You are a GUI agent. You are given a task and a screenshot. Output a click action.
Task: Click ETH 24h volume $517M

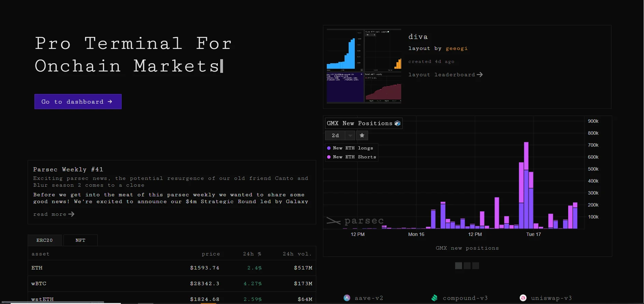pos(303,268)
